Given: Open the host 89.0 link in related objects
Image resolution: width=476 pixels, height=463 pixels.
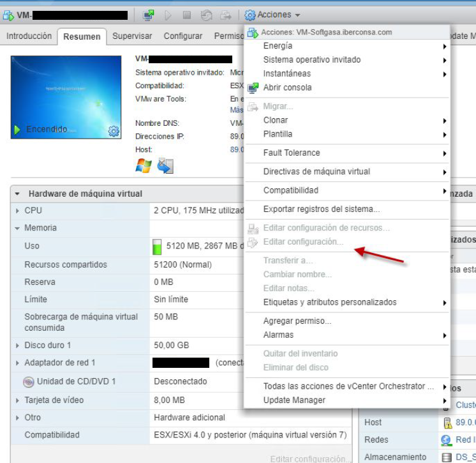Looking at the screenshot, I should click(x=465, y=423).
